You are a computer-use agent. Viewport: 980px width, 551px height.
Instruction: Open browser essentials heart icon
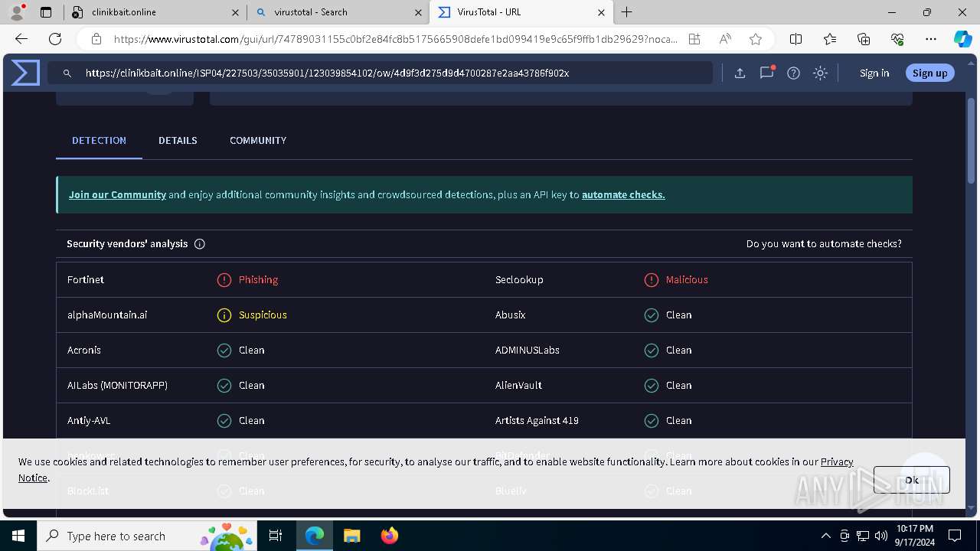897,39
